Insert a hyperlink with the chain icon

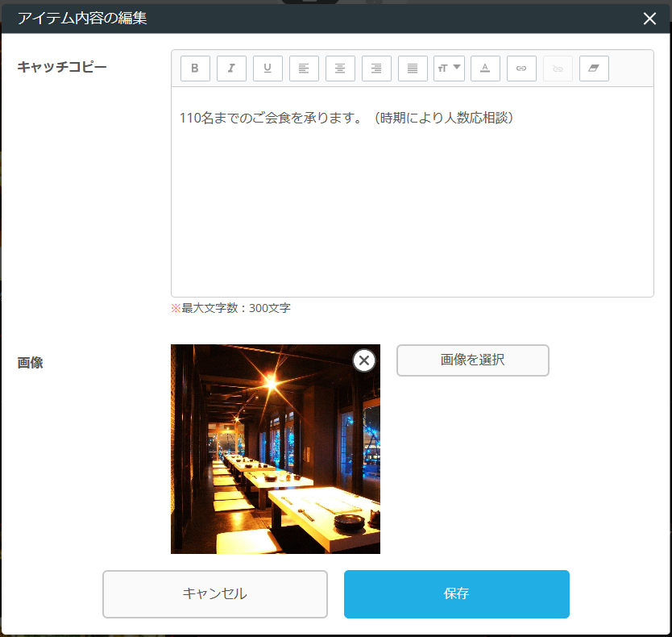(521, 68)
